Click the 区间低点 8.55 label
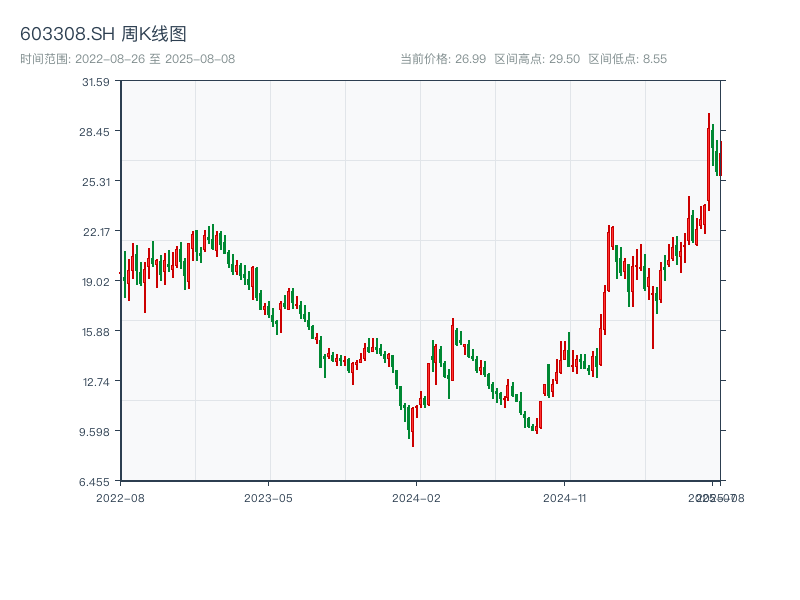Viewport: 800px width, 600px height. (x=627, y=59)
